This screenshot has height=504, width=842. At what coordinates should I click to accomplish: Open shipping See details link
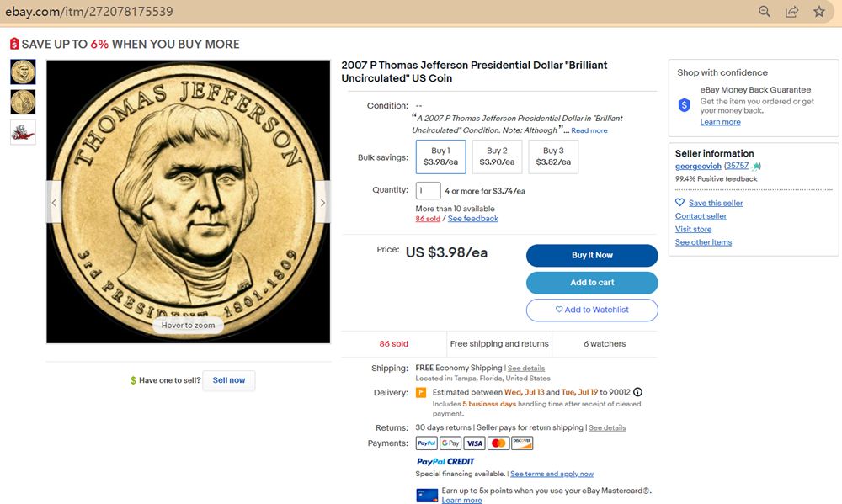coord(526,369)
